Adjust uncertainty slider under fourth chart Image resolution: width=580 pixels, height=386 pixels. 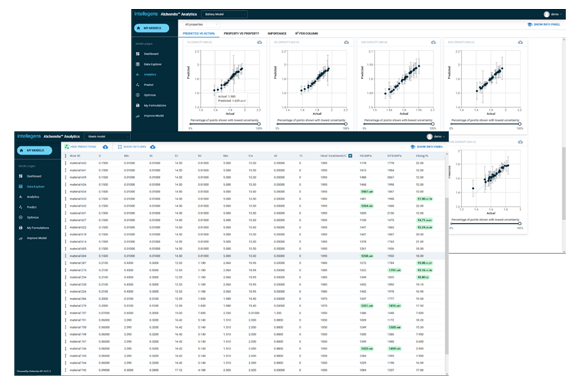(x=519, y=124)
